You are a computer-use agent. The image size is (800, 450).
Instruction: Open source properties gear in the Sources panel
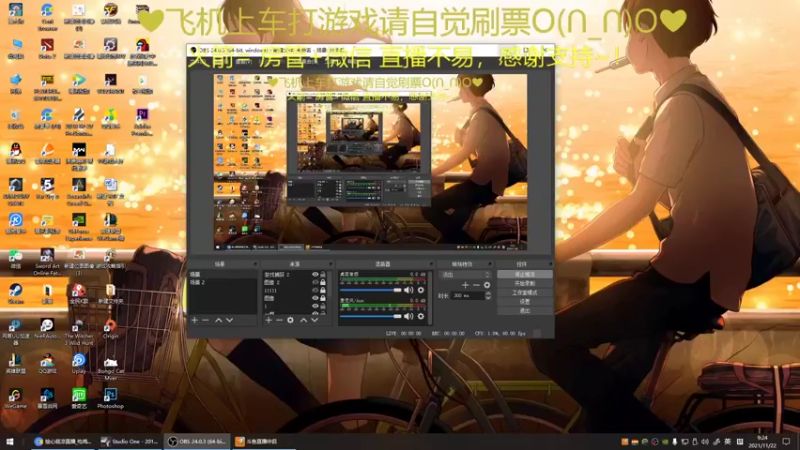[x=290, y=320]
